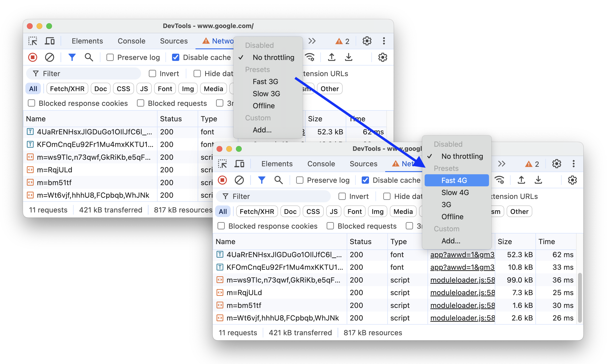This screenshot has height=364, width=609.
Task: Select the Fetch/XHR filter tab
Action: (x=256, y=211)
